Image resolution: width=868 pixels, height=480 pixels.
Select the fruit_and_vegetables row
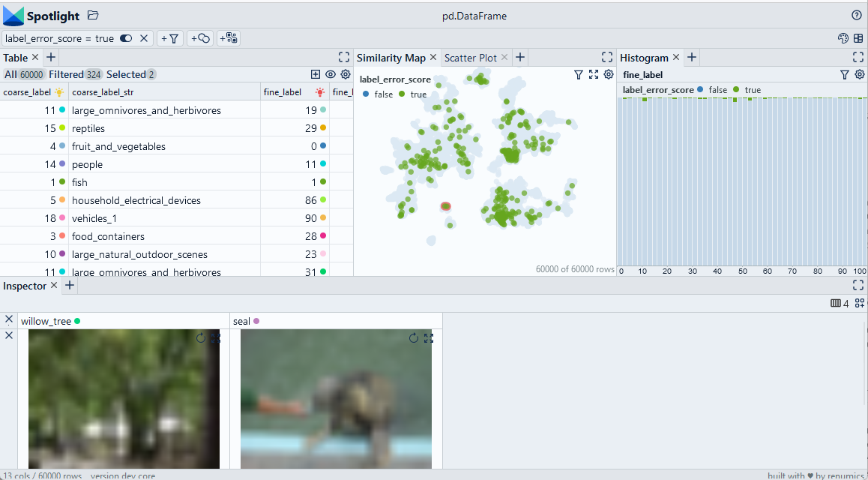pos(176,146)
